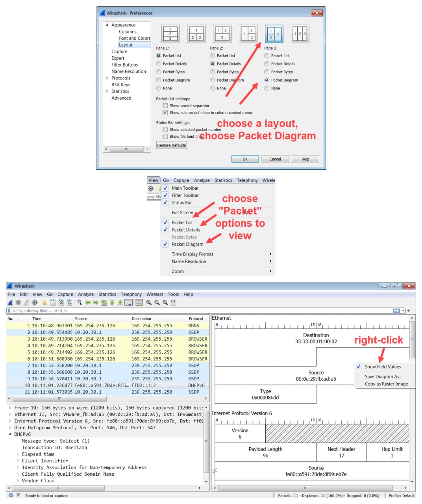
Task: Click the stop capture square icon
Action: tap(18, 302)
